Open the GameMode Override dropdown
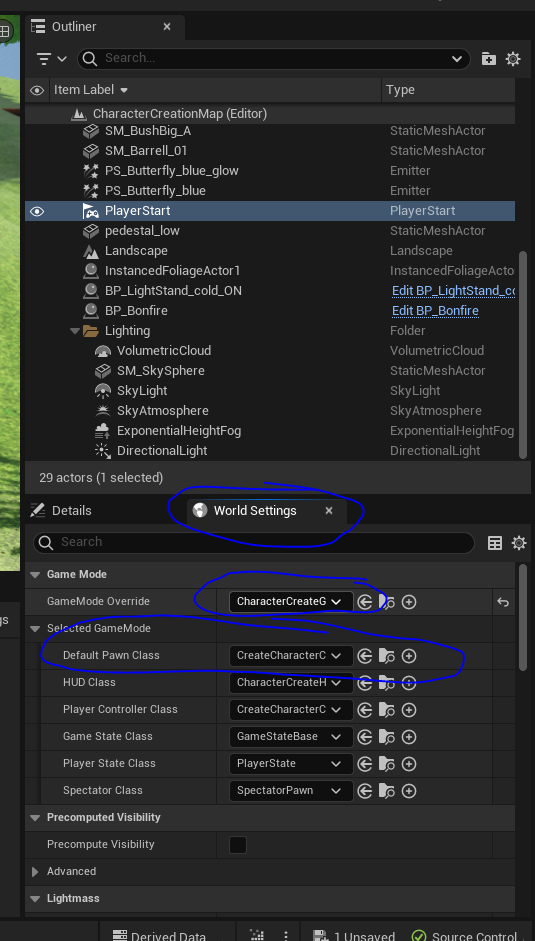This screenshot has width=535, height=941. coord(291,602)
